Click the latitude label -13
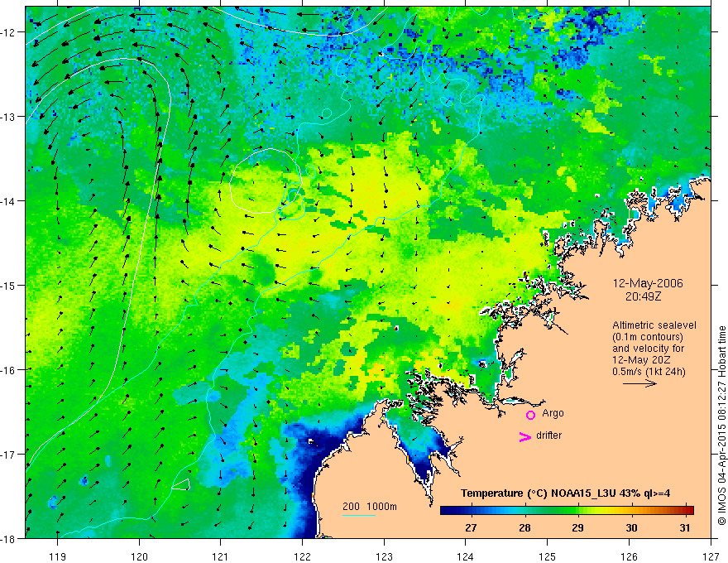Screen dimensions: 728x563 point(9,117)
